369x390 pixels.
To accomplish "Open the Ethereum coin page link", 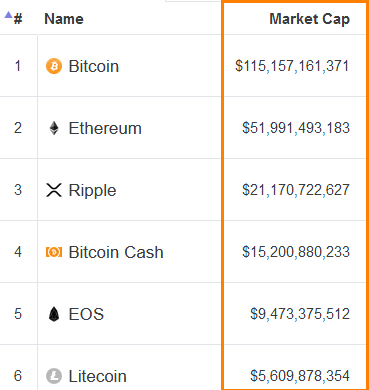I will (x=105, y=128).
